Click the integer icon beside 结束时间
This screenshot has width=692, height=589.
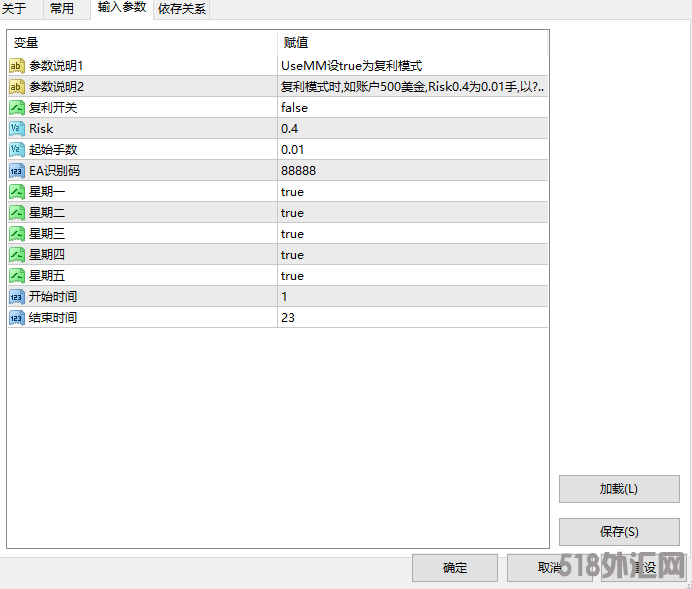(16, 318)
